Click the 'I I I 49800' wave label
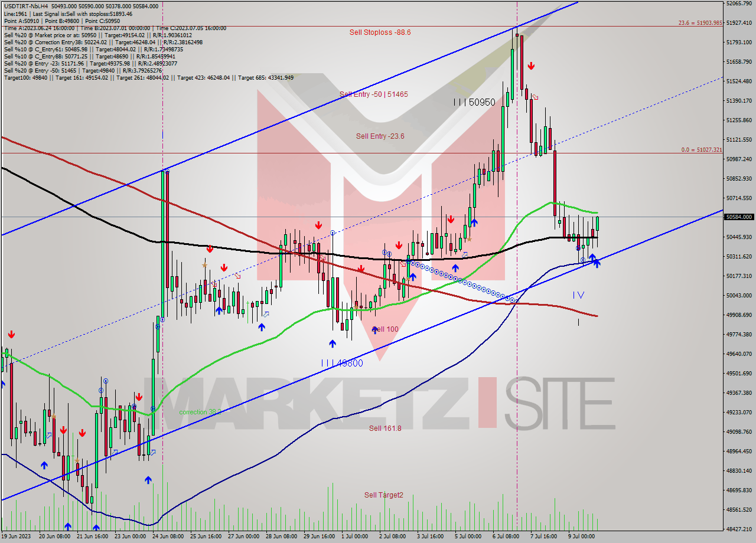 pyautogui.click(x=343, y=364)
